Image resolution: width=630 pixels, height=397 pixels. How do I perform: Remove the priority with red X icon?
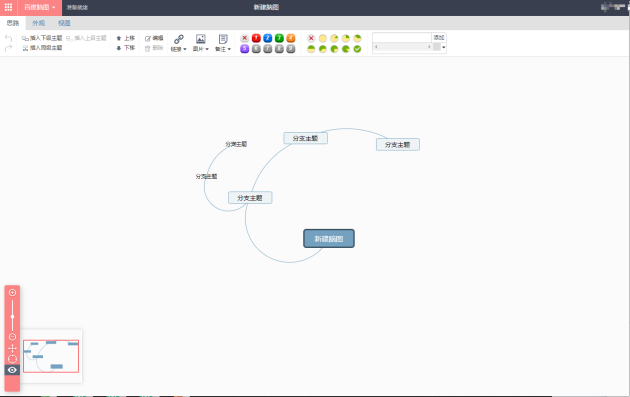[x=244, y=38]
